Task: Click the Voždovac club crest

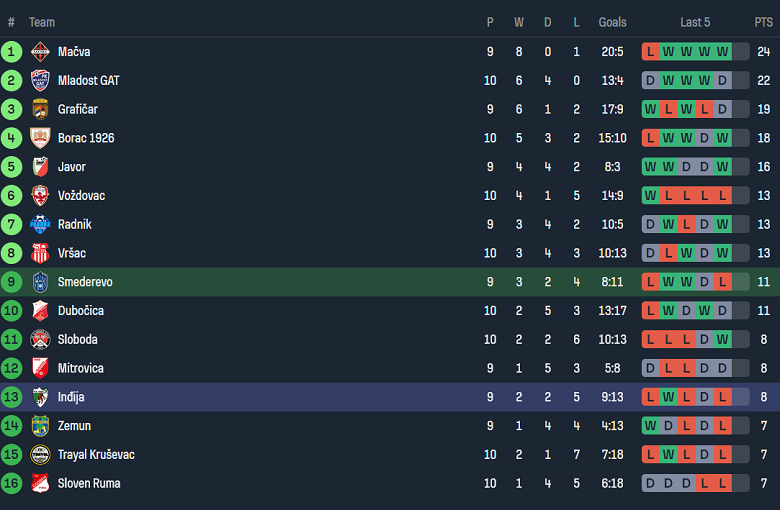Action: [x=40, y=196]
